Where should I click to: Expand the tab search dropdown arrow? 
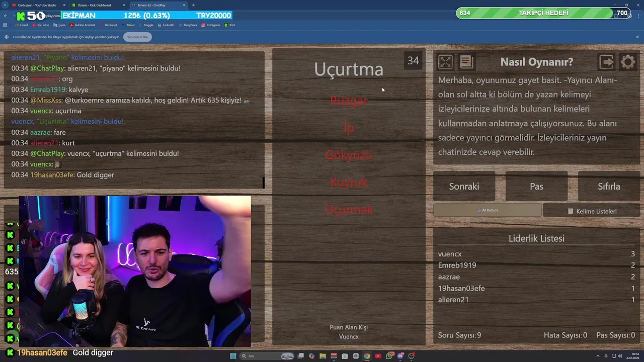click(x=5, y=5)
